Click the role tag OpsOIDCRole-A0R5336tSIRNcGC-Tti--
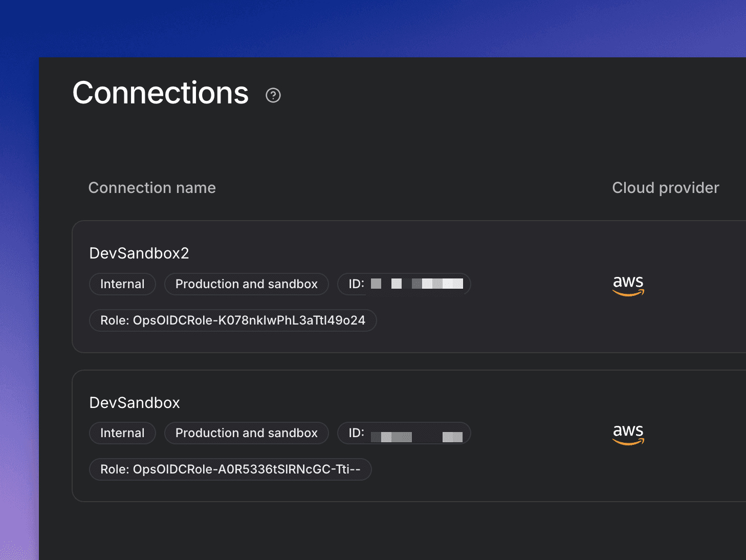 (x=230, y=469)
